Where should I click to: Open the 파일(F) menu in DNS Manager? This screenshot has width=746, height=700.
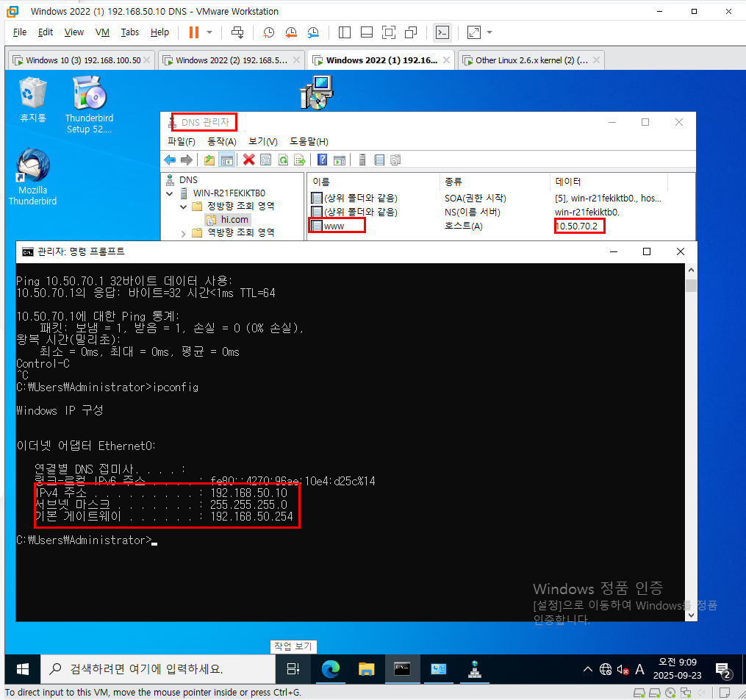click(x=182, y=141)
